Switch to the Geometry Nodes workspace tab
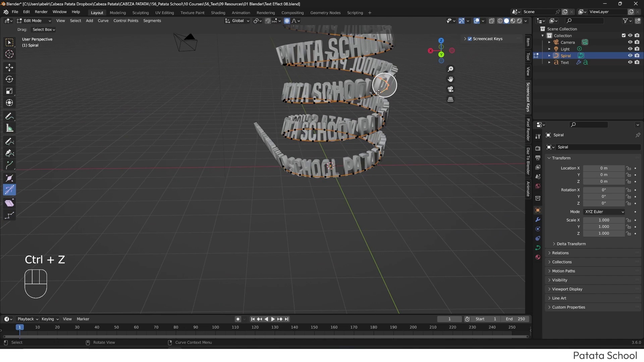The image size is (644, 362). tap(325, 13)
